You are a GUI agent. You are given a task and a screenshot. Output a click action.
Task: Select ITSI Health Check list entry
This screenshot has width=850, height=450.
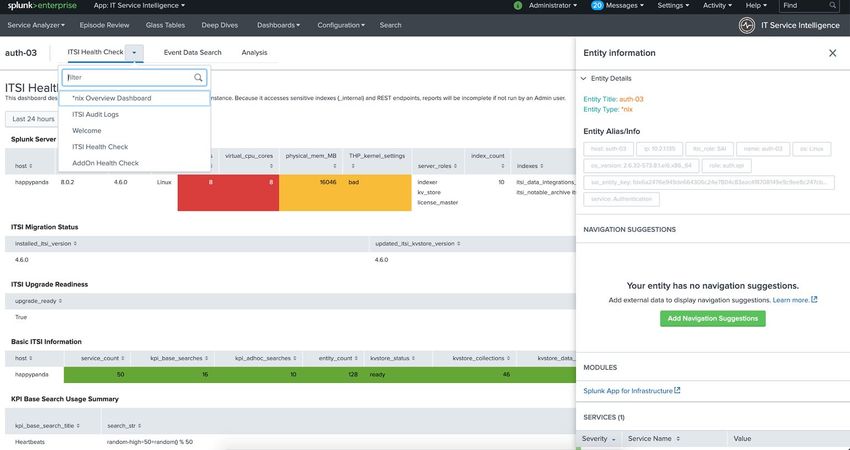click(x=135, y=147)
